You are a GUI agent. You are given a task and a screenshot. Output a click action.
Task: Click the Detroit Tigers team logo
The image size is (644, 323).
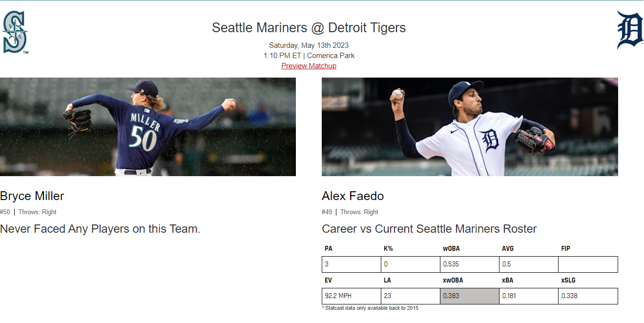click(630, 30)
